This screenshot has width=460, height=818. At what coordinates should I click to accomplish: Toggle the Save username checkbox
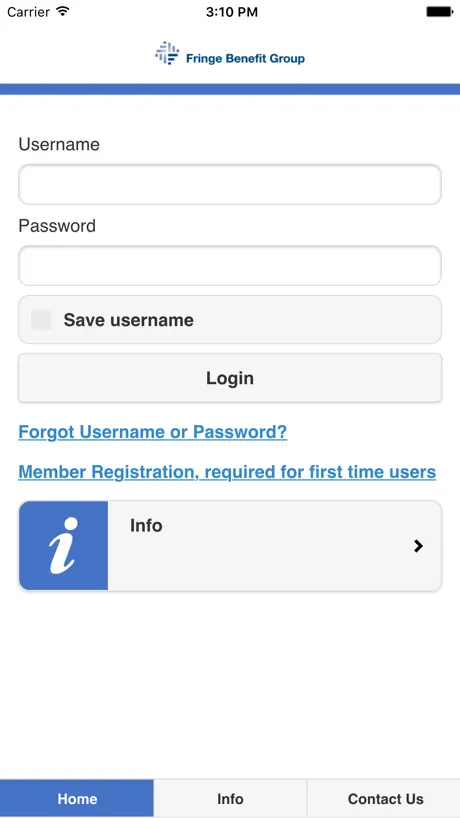(41, 320)
